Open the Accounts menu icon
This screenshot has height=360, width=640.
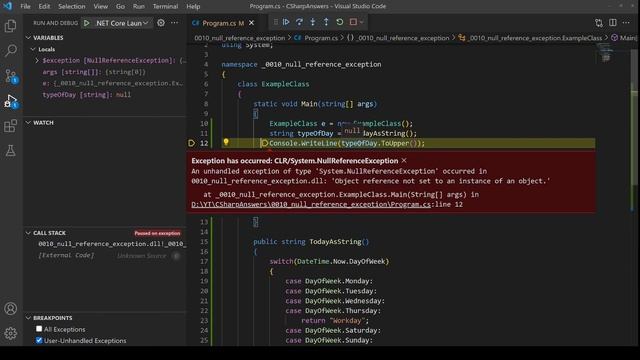pyautogui.click(x=10, y=309)
